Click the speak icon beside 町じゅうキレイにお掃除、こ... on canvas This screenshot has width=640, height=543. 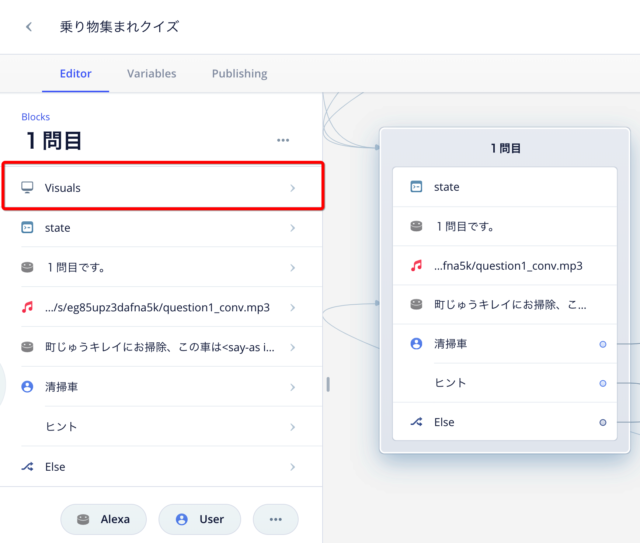tap(416, 304)
